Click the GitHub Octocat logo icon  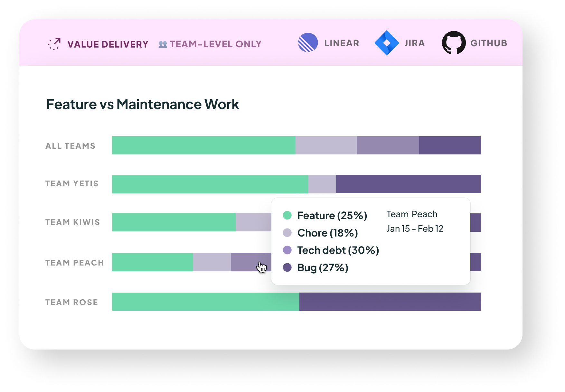click(x=454, y=43)
